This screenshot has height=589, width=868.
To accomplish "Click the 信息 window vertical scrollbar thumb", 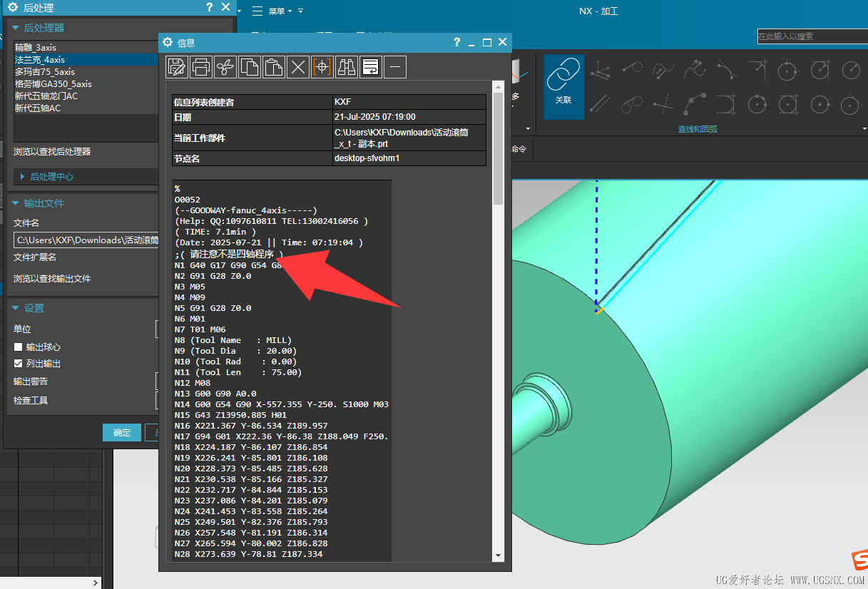I will (498, 150).
